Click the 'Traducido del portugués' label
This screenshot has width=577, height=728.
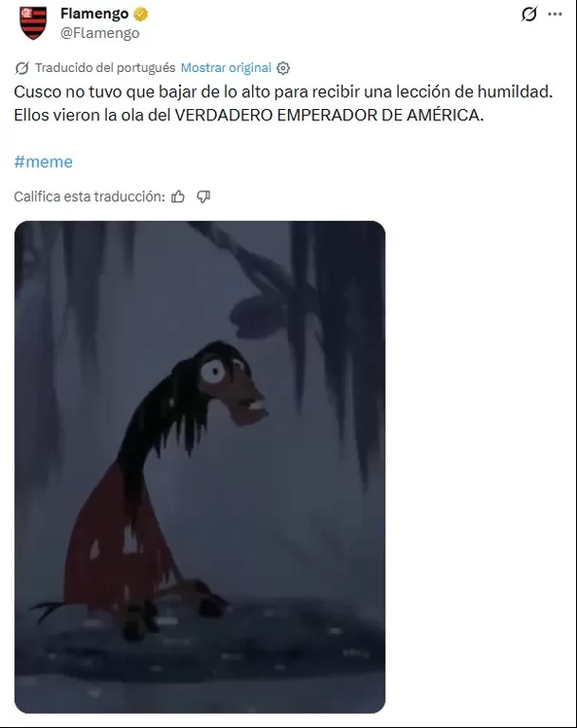pyautogui.click(x=105, y=68)
